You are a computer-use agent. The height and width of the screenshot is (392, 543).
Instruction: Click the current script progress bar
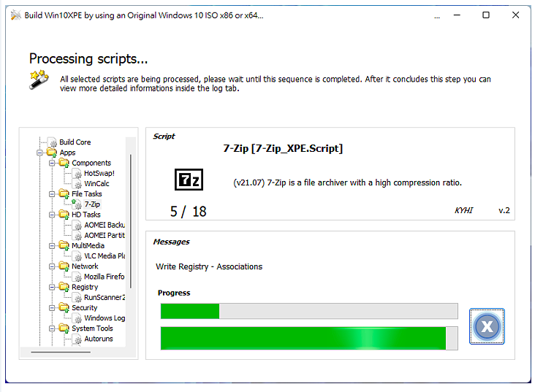tap(309, 338)
